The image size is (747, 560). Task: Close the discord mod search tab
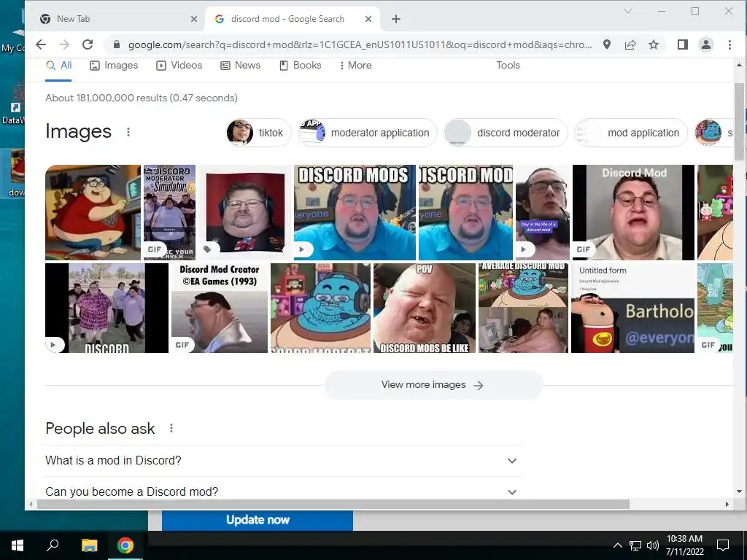coord(368,19)
